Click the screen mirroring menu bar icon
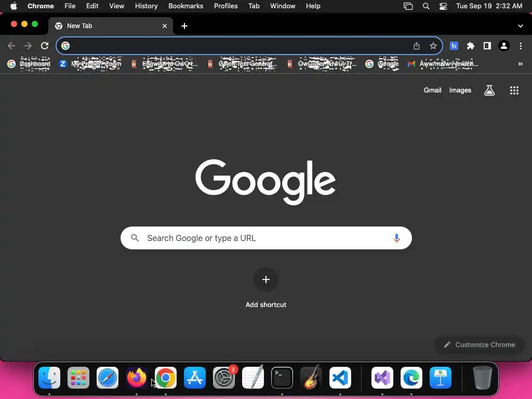Image resolution: width=532 pixels, height=399 pixels. [x=408, y=6]
